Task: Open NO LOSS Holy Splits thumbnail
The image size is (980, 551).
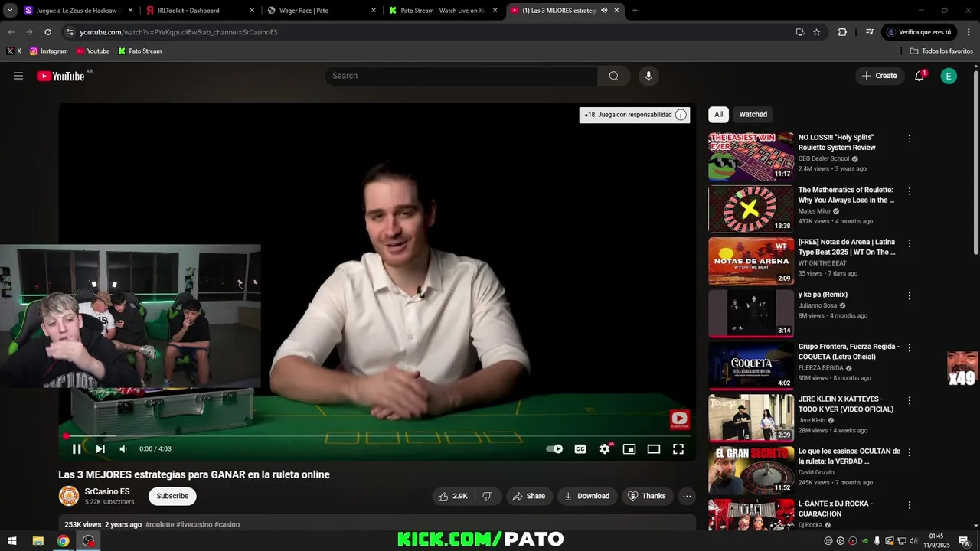Action: coord(751,156)
